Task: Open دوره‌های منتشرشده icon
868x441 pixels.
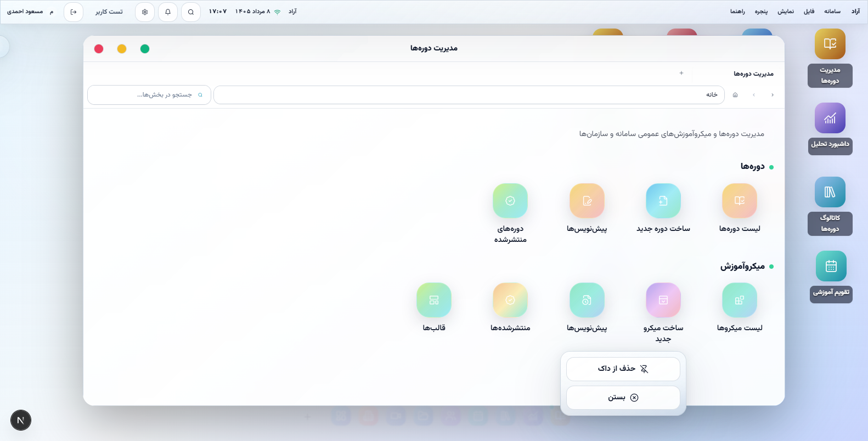Action: [510, 201]
